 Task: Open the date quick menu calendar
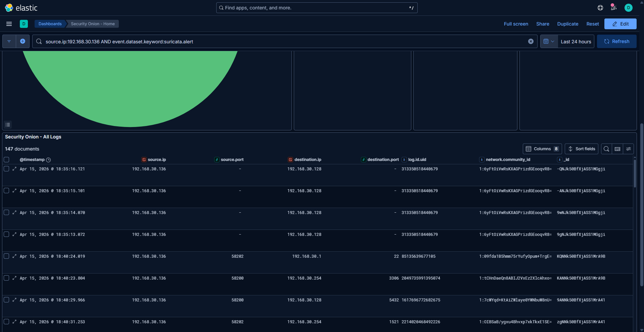(x=549, y=41)
